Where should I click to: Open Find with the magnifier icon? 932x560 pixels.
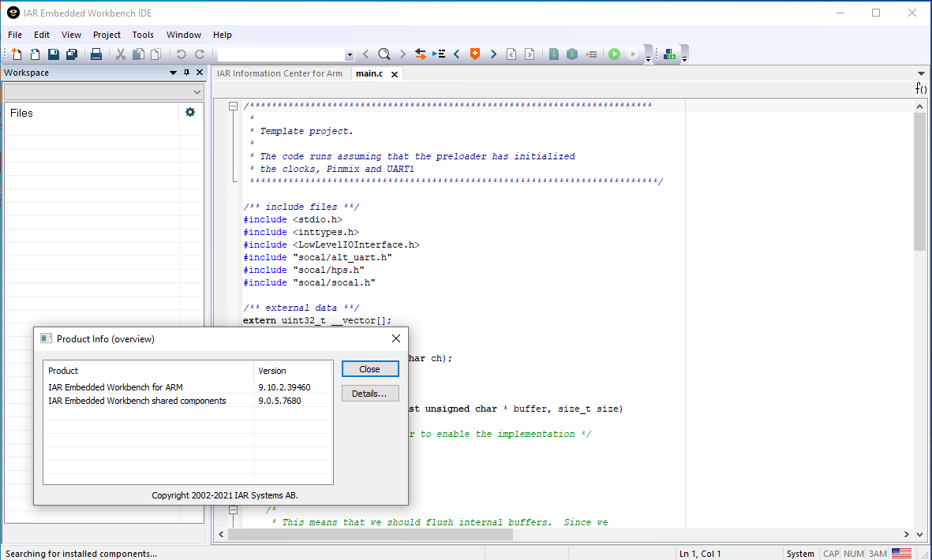tap(384, 54)
